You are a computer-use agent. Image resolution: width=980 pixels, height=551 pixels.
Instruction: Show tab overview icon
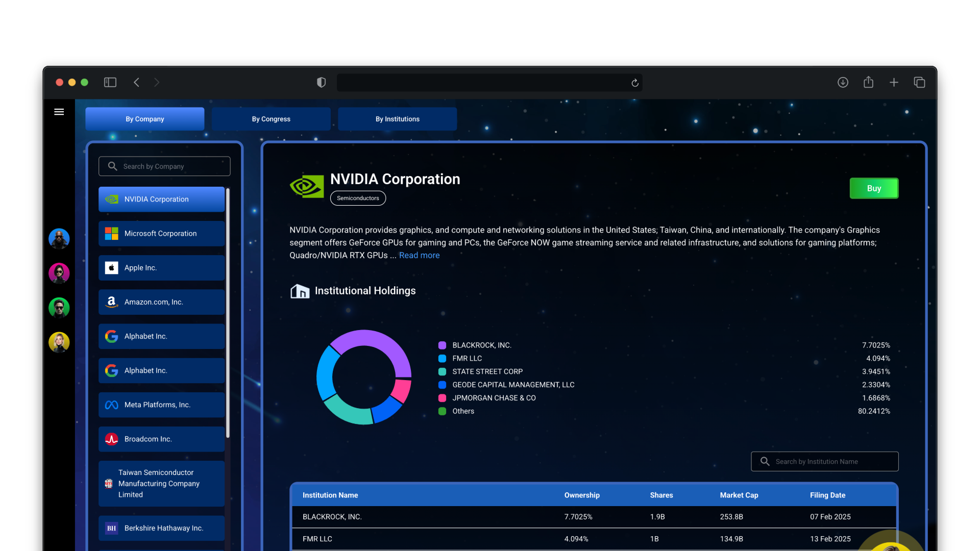(x=919, y=82)
